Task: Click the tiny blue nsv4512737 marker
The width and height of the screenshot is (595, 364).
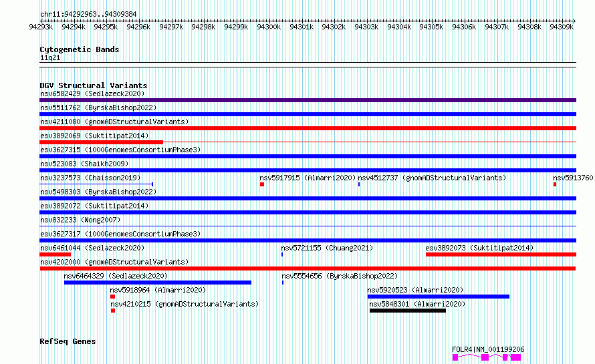Action: (x=359, y=184)
